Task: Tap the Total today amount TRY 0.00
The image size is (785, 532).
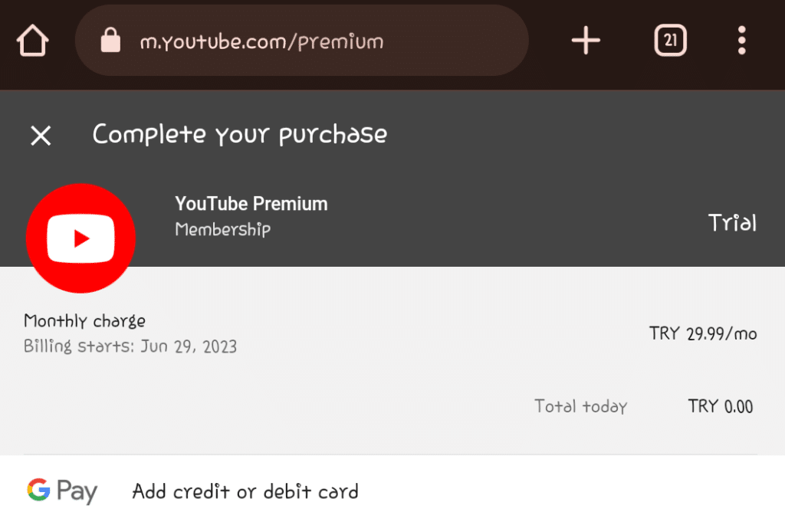Action: [719, 406]
